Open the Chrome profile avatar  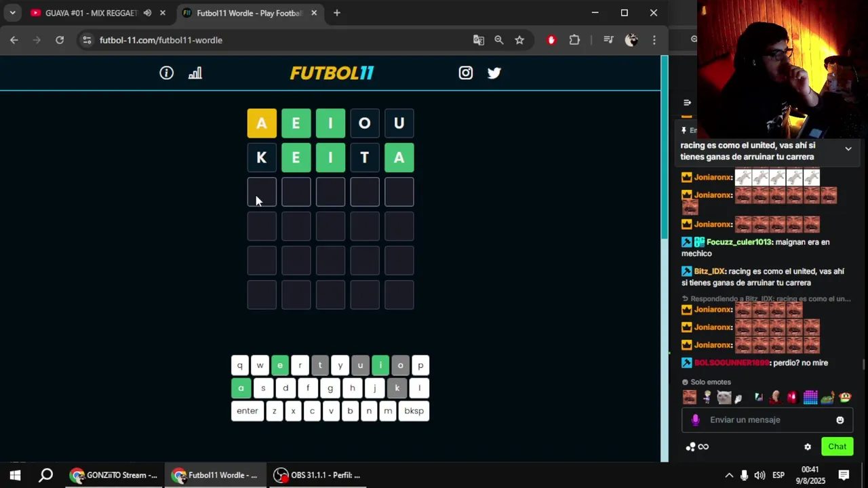631,40
